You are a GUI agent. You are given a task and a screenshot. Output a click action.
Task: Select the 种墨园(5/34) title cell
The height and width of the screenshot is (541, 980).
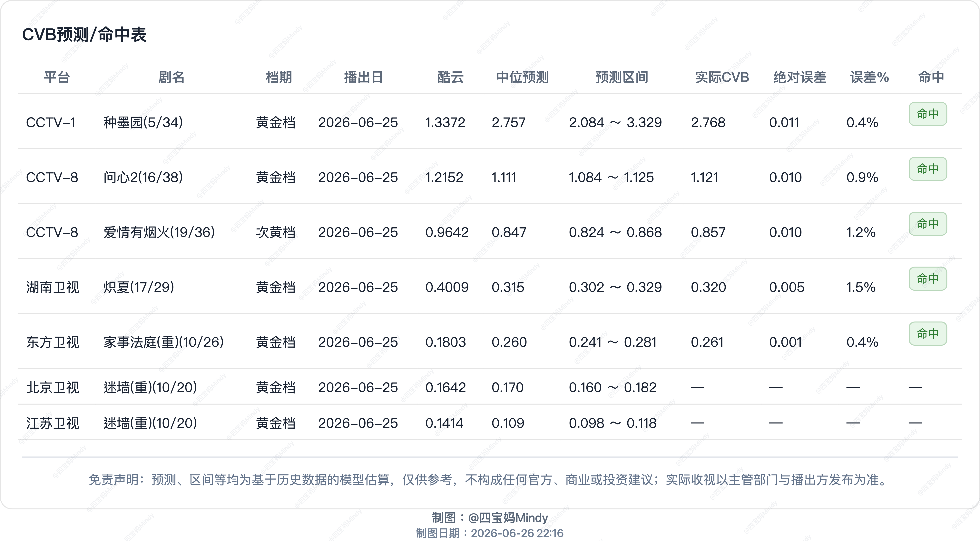tap(143, 123)
